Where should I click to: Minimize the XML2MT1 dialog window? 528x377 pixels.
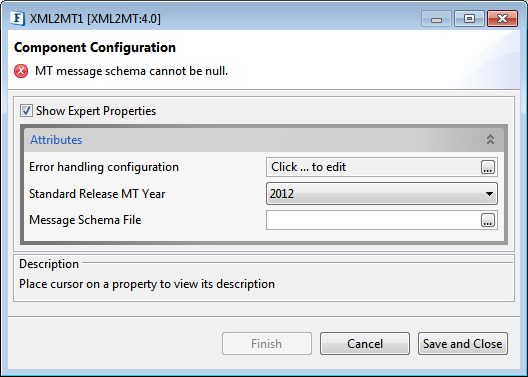click(x=436, y=19)
